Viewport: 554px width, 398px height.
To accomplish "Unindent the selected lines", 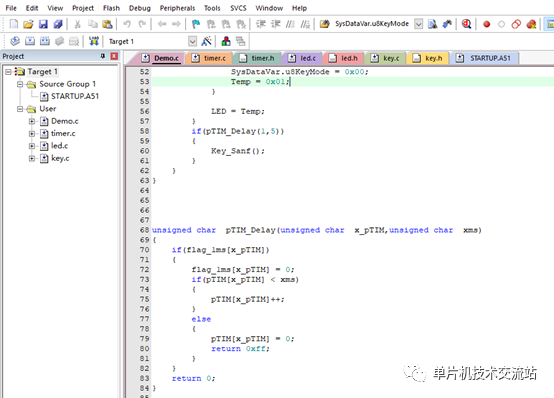I will click(276, 24).
